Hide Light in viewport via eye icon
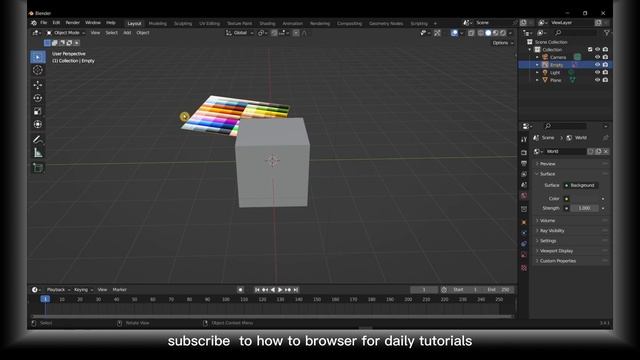 tap(598, 72)
